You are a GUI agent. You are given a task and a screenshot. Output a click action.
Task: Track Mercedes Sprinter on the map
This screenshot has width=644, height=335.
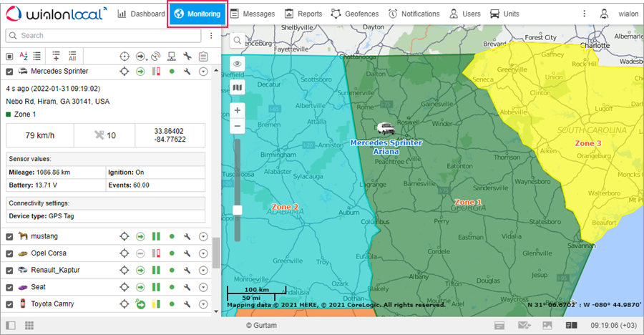click(125, 72)
